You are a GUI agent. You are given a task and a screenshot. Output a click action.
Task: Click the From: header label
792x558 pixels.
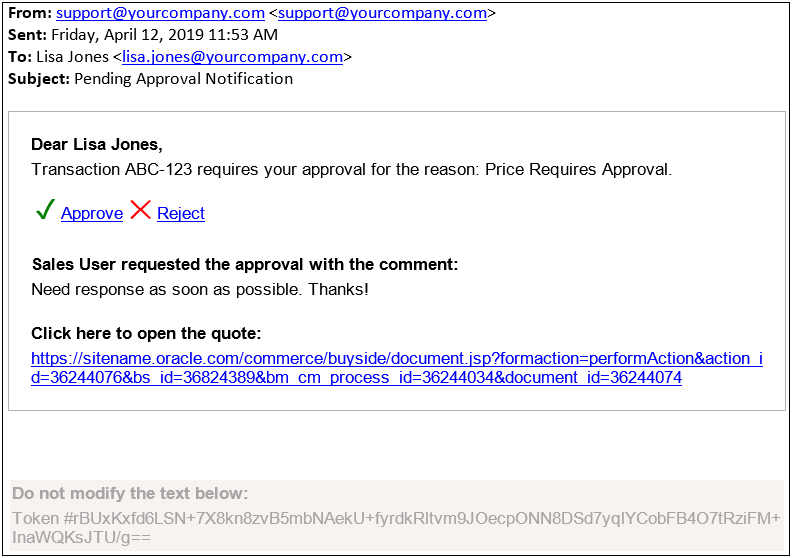[x=30, y=14]
